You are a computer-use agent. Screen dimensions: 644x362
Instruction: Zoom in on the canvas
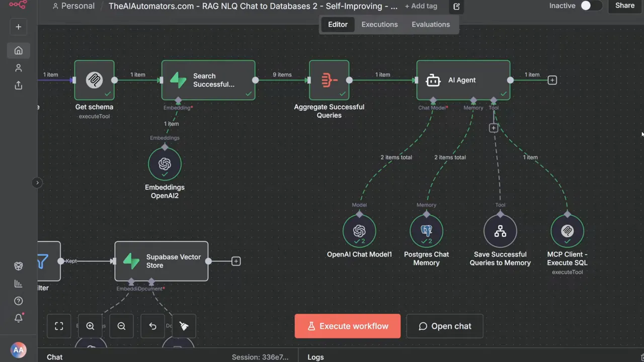[91, 326]
